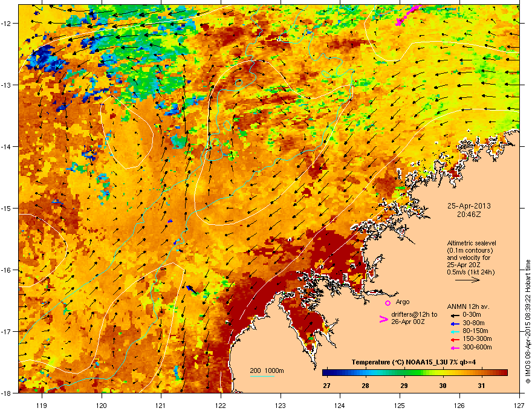
Task: Click the longitude axis label 126
Action: (459, 405)
